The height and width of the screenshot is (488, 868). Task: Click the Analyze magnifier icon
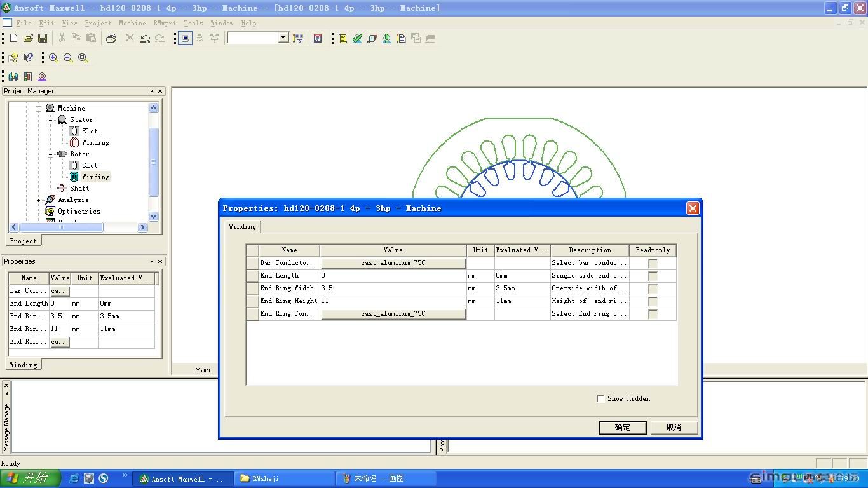(x=372, y=38)
